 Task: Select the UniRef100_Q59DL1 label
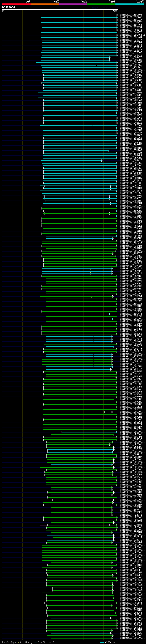[x=131, y=628]
